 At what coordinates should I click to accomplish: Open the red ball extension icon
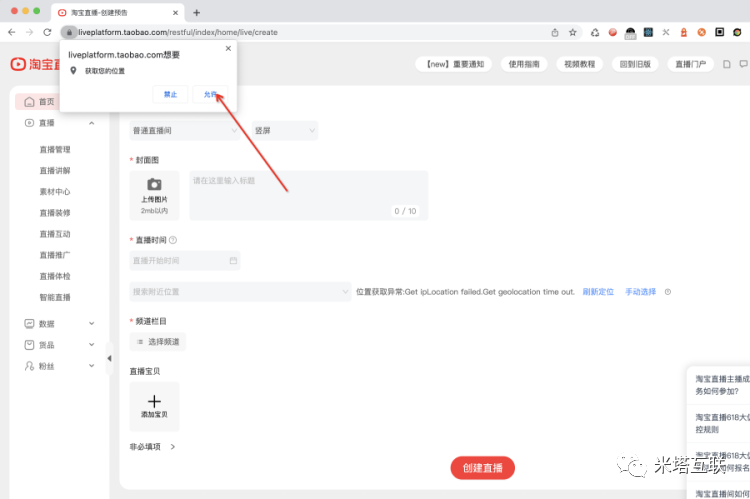[613, 33]
